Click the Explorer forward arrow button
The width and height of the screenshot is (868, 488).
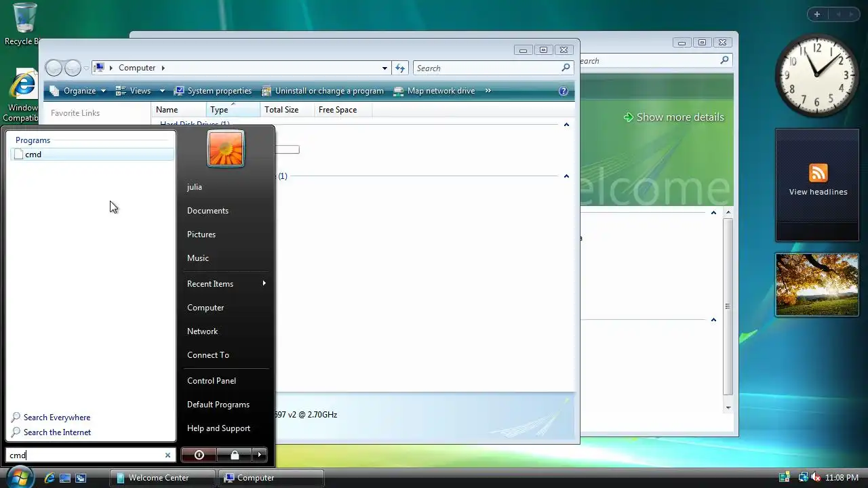(73, 68)
